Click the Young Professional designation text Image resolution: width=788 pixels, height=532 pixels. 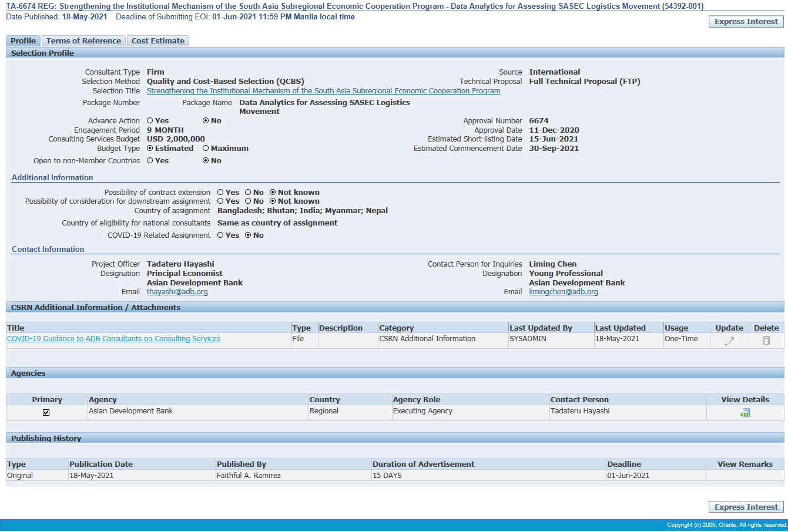(566, 274)
